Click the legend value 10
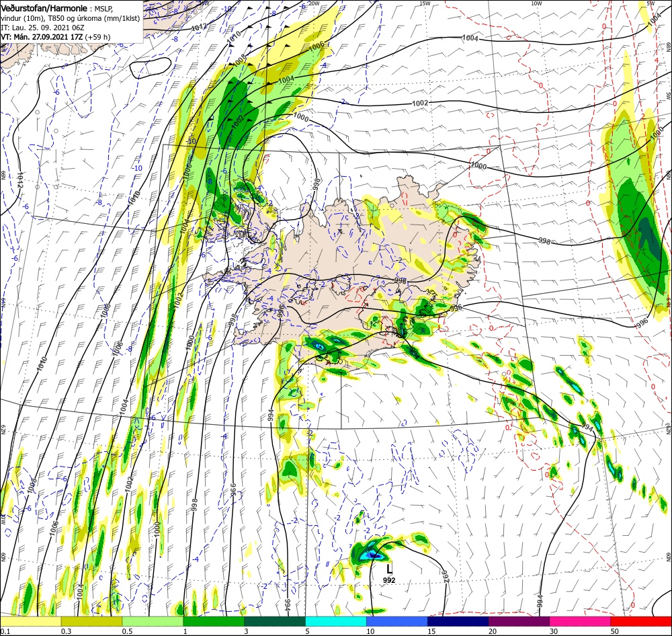 pos(370,631)
